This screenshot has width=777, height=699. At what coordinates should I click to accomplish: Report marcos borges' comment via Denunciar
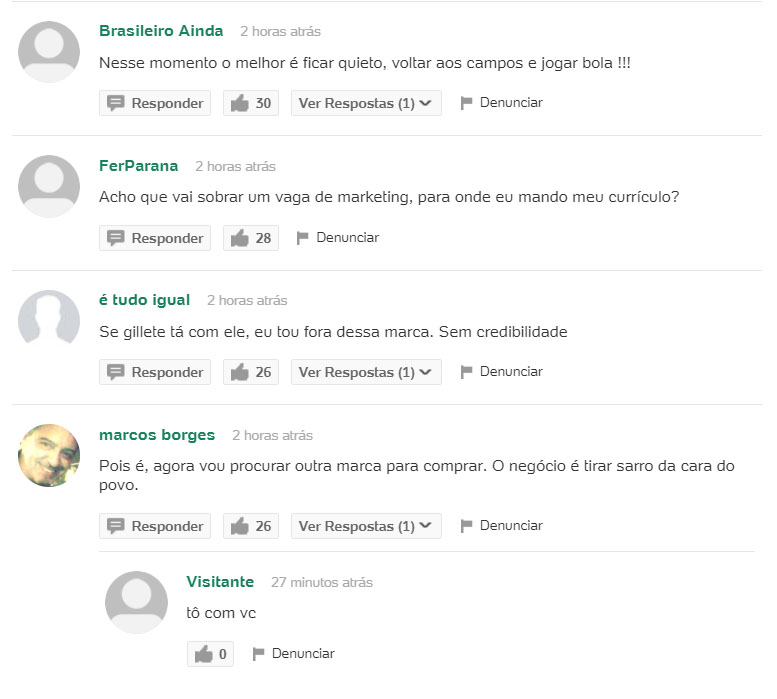pos(501,525)
